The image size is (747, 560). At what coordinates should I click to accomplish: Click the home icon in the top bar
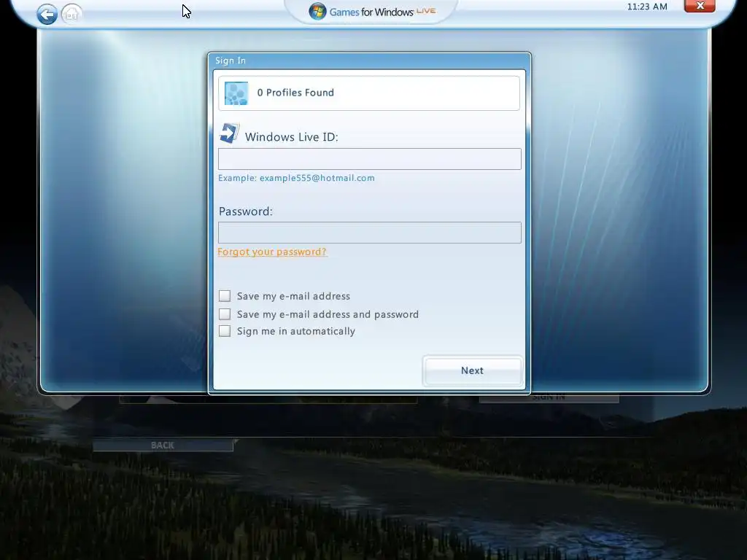(71, 15)
